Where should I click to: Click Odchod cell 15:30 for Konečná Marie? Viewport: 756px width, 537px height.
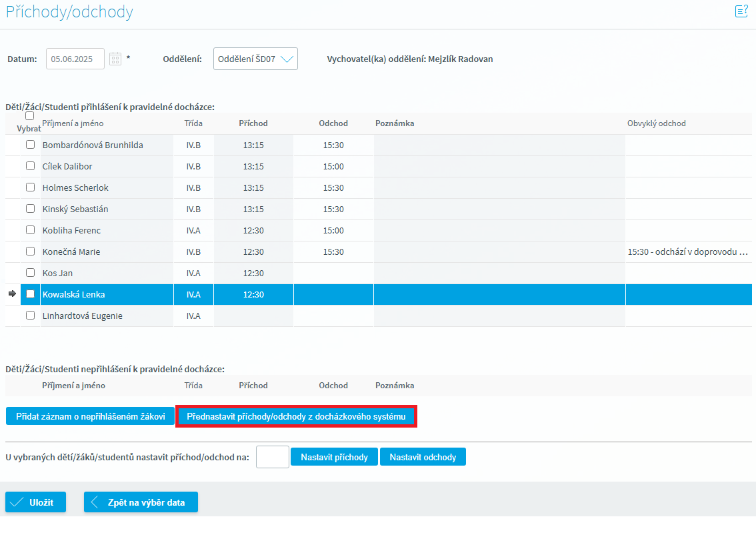pos(333,252)
